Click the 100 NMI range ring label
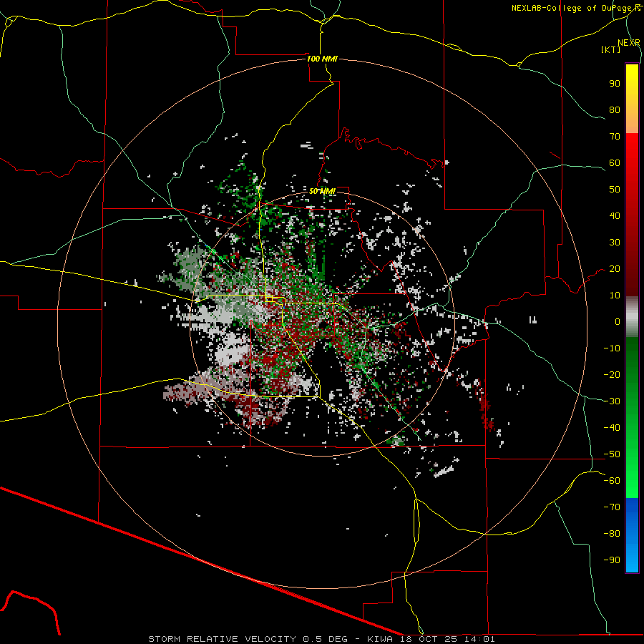Viewport: 644px width, 644px height. click(322, 59)
